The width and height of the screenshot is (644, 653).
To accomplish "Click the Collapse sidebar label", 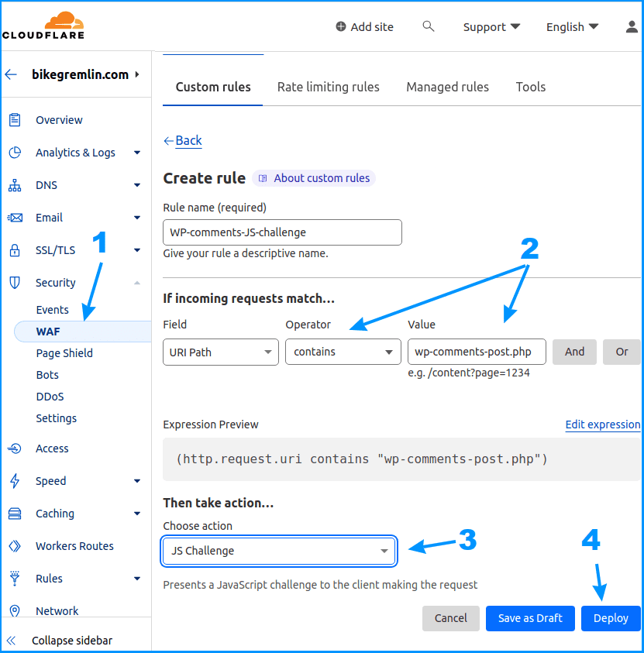I will tap(72, 641).
